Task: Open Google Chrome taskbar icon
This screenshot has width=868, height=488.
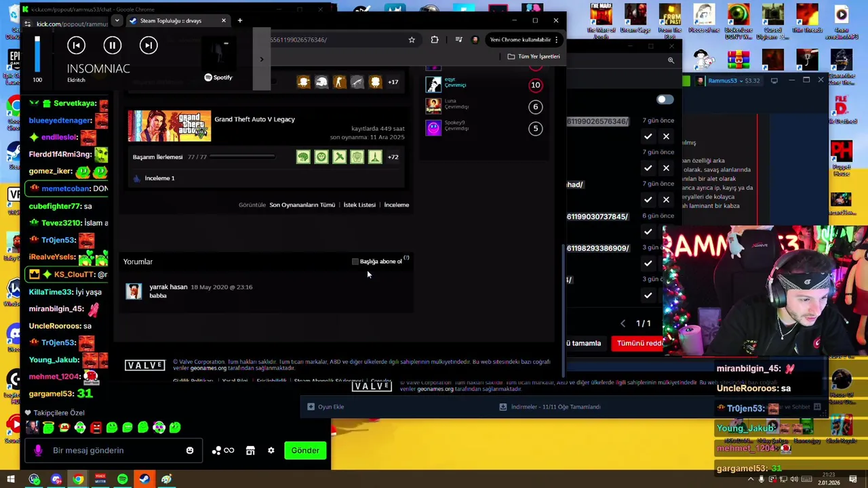Action: click(78, 480)
